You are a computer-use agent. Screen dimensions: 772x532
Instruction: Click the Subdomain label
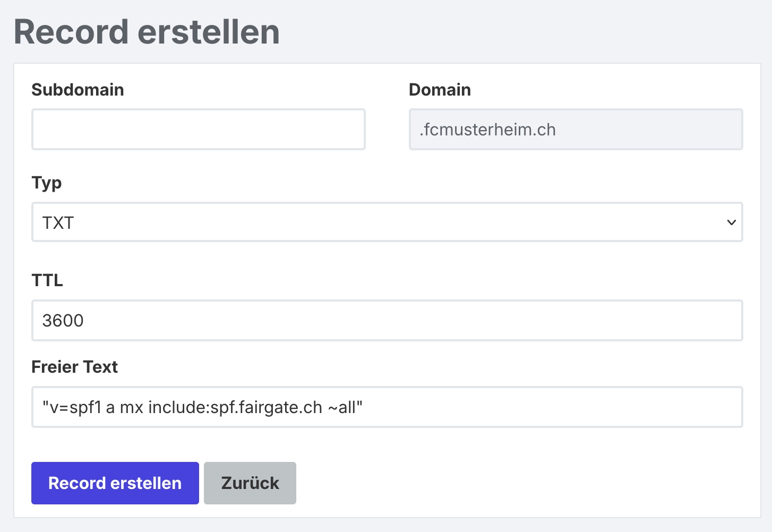point(78,90)
